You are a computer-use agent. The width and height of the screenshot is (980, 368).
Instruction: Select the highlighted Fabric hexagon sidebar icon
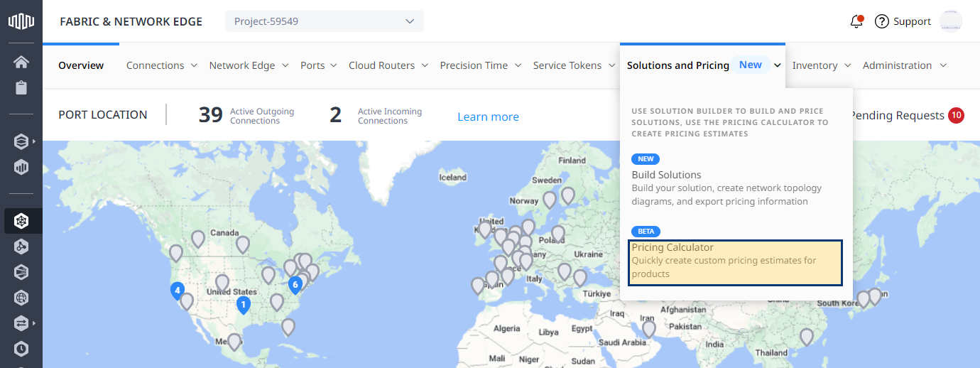21,221
